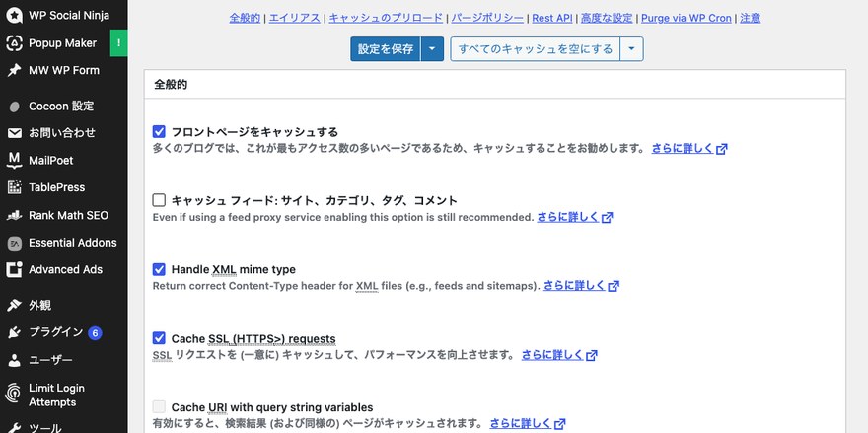Jump to Purge via WP Cron link
868x433 pixels.
click(x=686, y=18)
